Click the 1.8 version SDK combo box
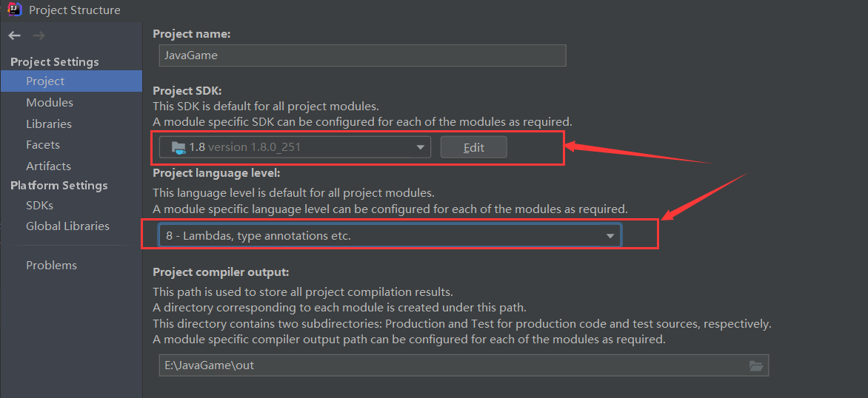The height and width of the screenshot is (398, 868). coord(295,148)
